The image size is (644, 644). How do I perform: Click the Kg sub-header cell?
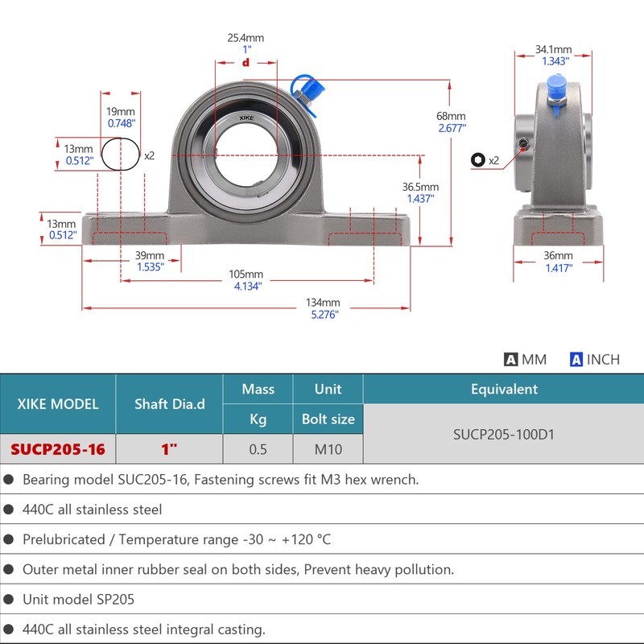[258, 419]
